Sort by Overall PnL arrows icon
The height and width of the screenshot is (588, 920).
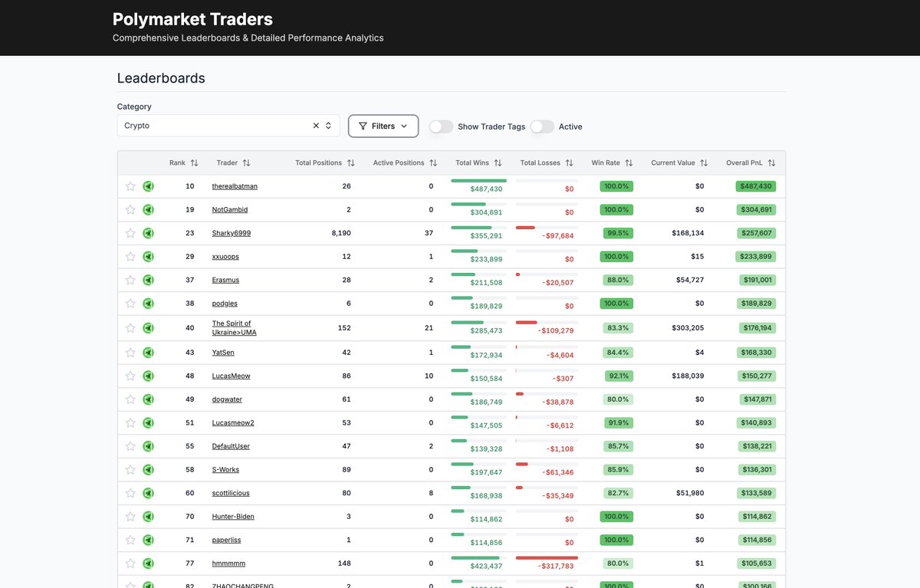click(x=771, y=163)
